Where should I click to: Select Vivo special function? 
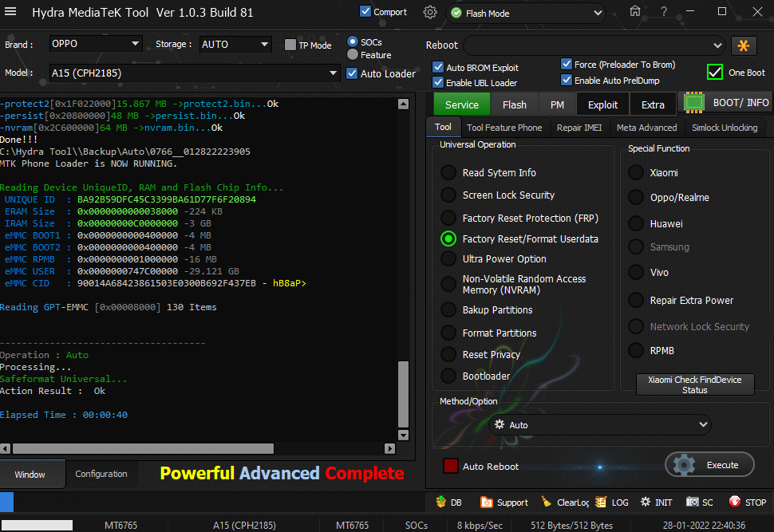[x=636, y=272]
